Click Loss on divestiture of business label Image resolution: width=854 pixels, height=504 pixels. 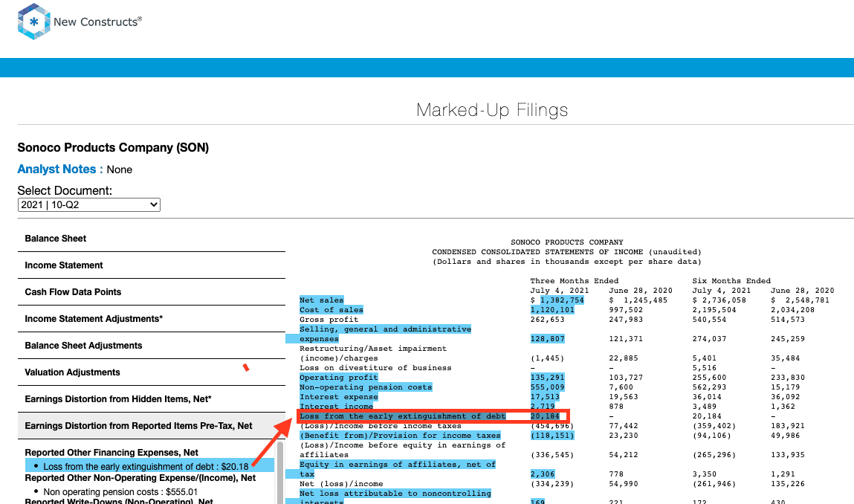point(375,368)
